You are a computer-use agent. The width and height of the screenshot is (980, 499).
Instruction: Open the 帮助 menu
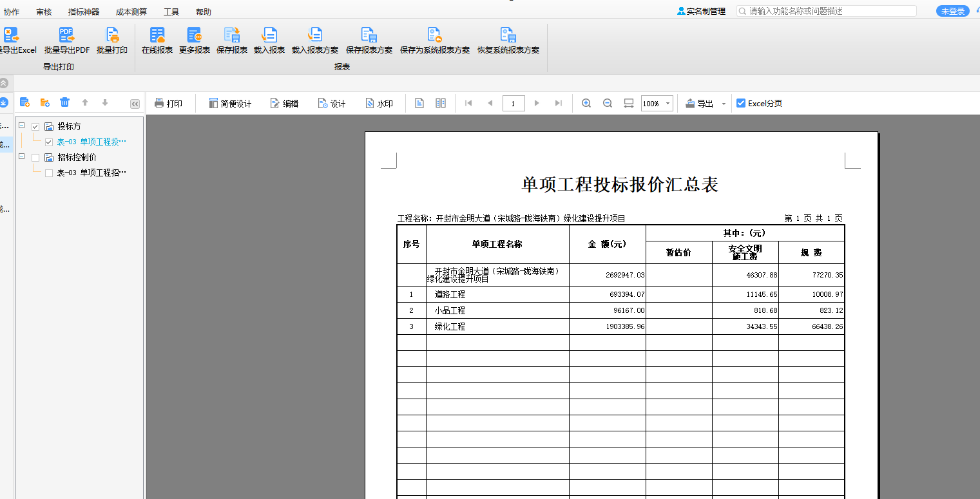[203, 12]
